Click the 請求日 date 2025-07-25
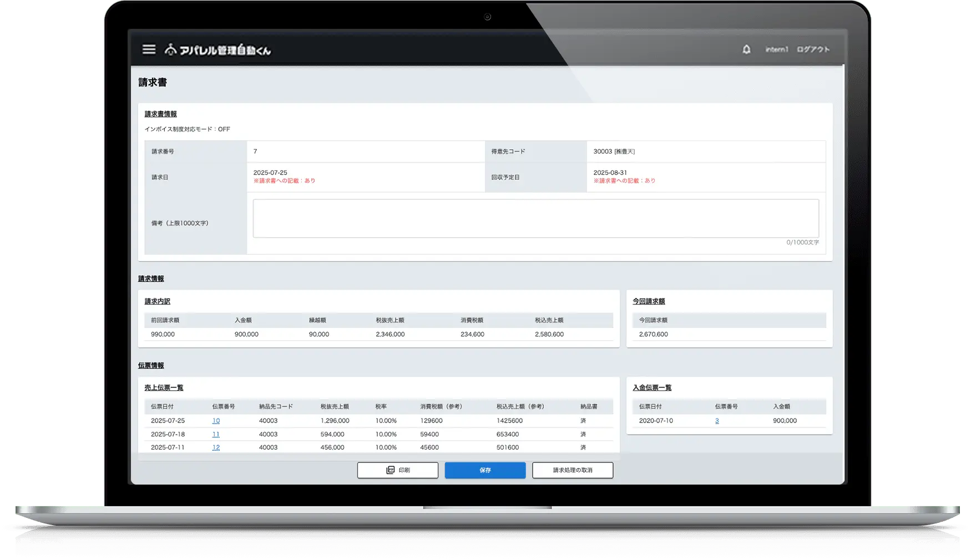 coord(270,172)
